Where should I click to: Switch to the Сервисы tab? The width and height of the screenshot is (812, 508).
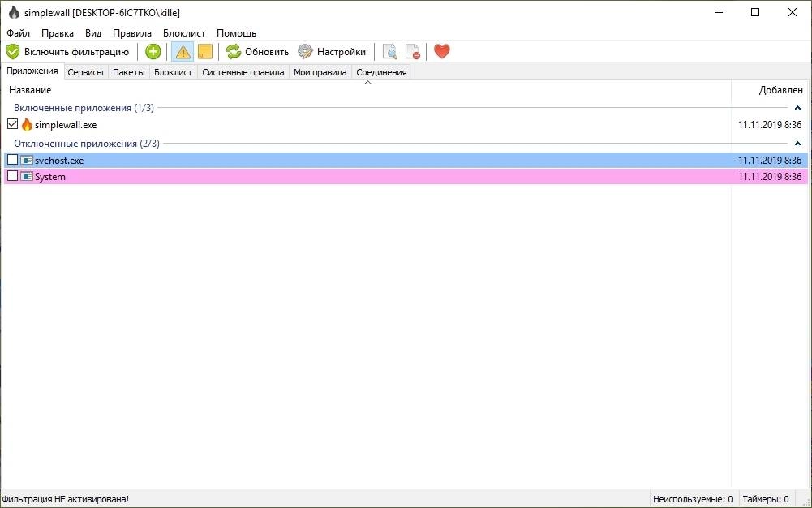click(85, 72)
